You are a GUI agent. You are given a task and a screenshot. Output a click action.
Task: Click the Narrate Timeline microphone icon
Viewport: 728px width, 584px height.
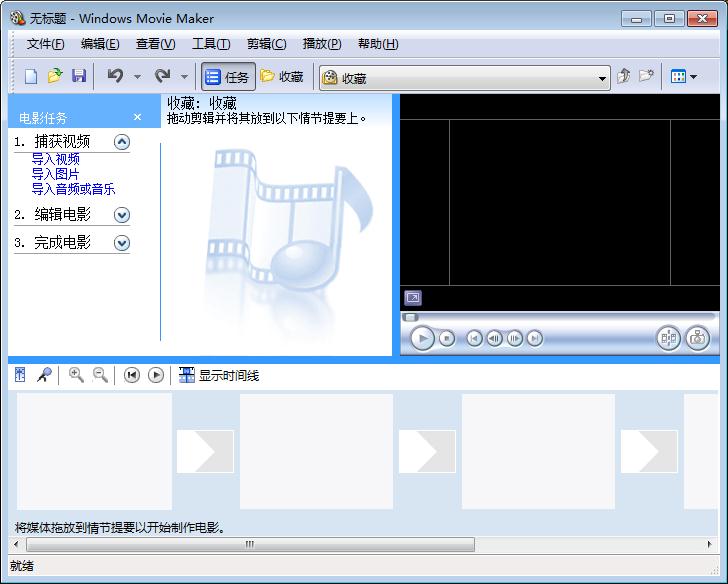pyautogui.click(x=44, y=375)
